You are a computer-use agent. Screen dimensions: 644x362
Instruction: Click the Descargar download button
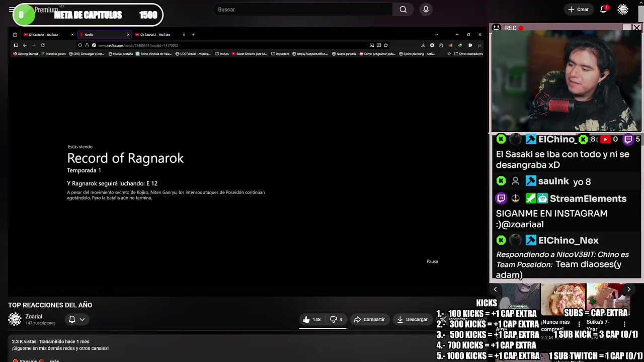(412, 319)
